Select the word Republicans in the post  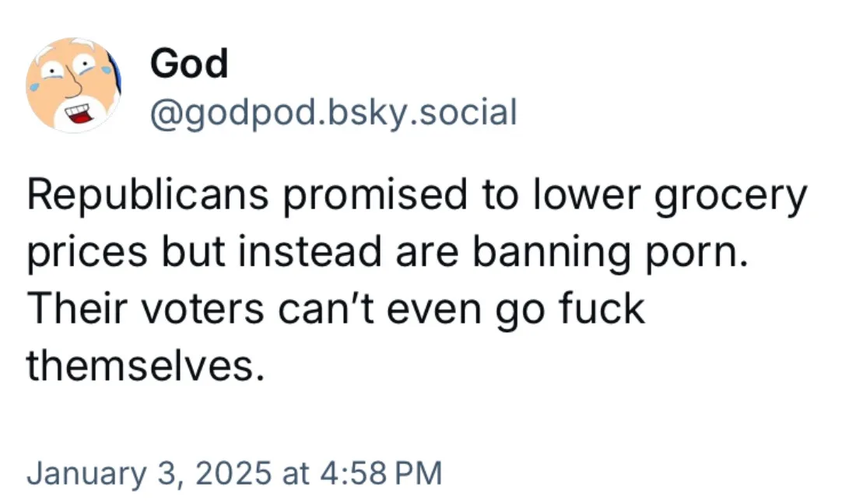point(148,194)
